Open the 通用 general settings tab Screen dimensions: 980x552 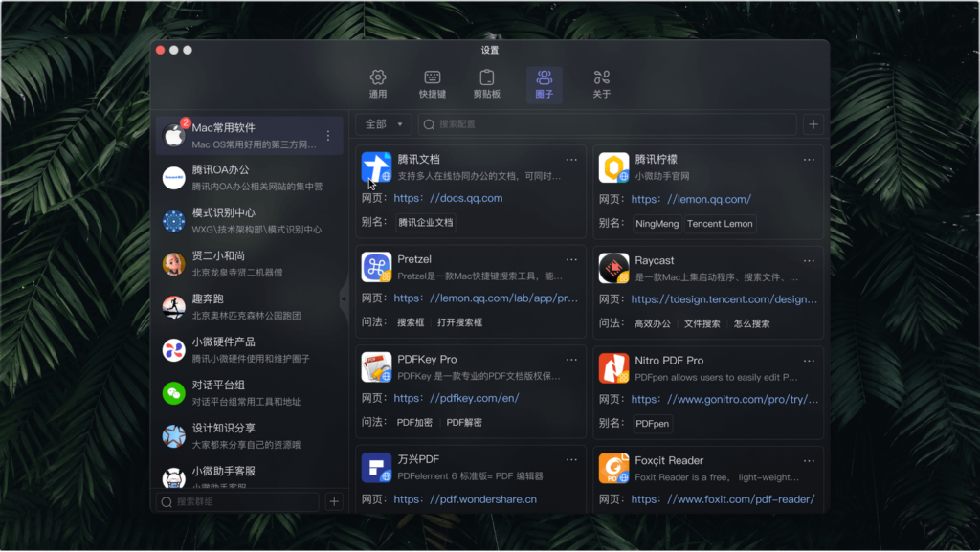(377, 84)
